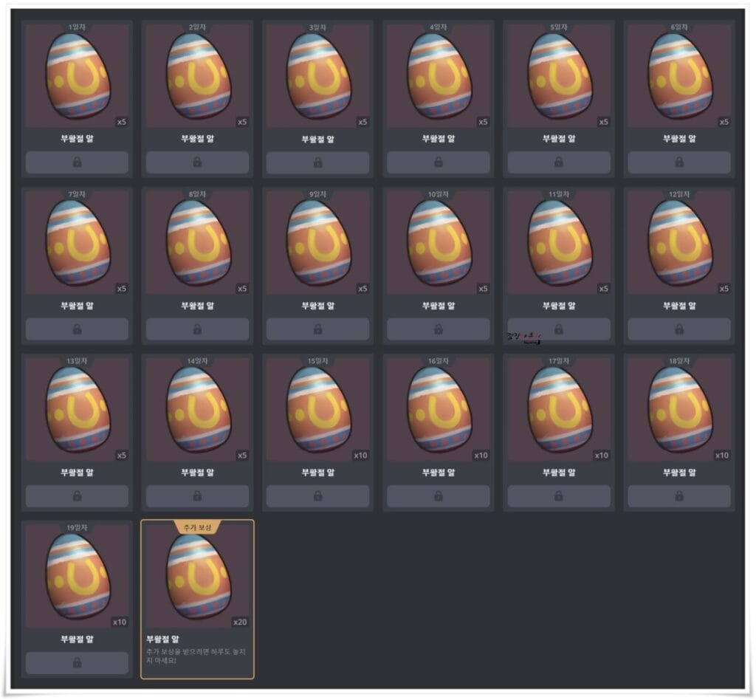Click the locked claim button under 16일차

pos(439,496)
